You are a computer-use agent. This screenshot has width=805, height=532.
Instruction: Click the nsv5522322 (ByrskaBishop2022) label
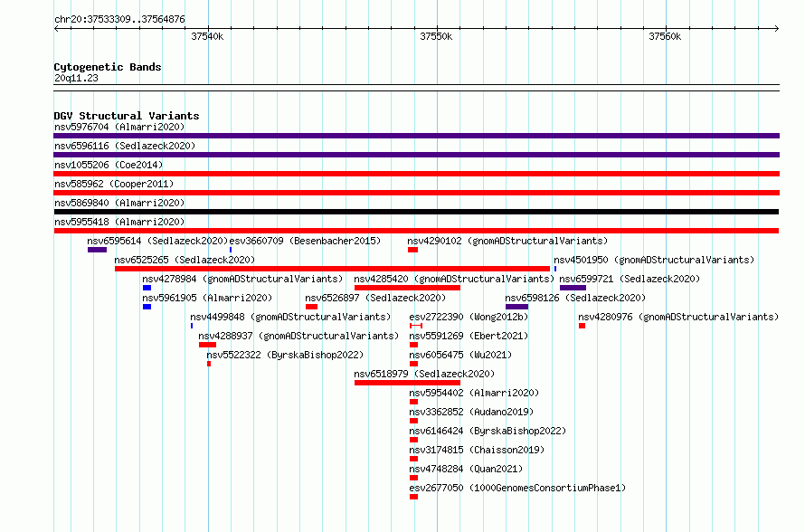click(x=285, y=355)
